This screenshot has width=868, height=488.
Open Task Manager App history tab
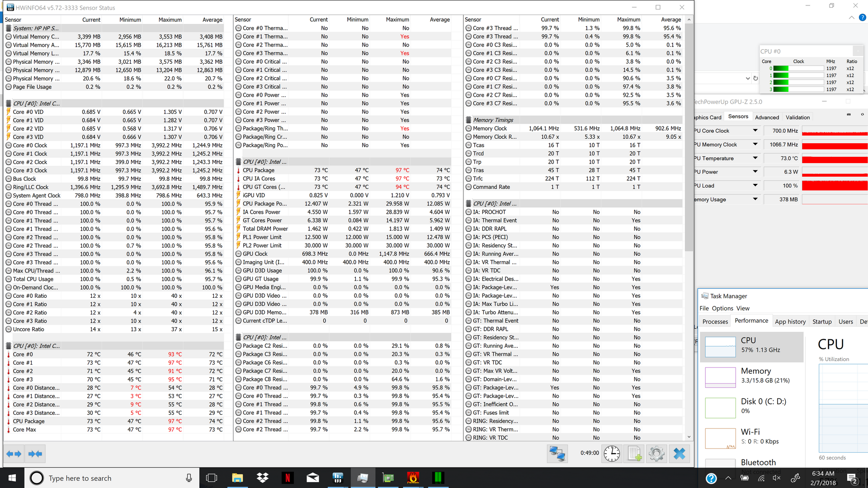pos(790,322)
